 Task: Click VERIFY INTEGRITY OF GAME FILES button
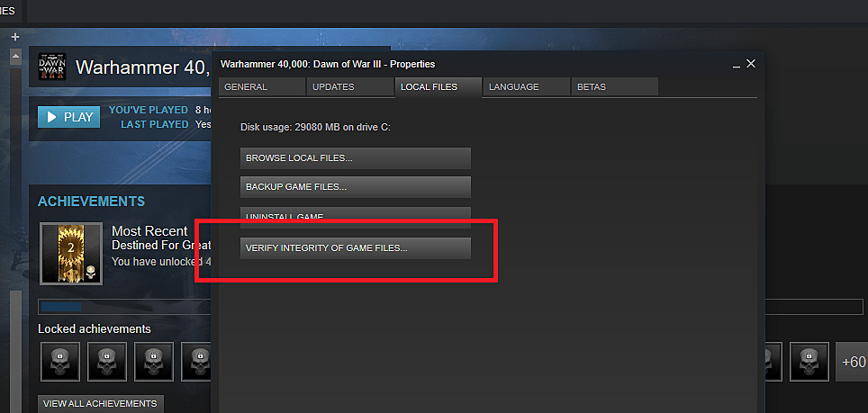click(356, 248)
